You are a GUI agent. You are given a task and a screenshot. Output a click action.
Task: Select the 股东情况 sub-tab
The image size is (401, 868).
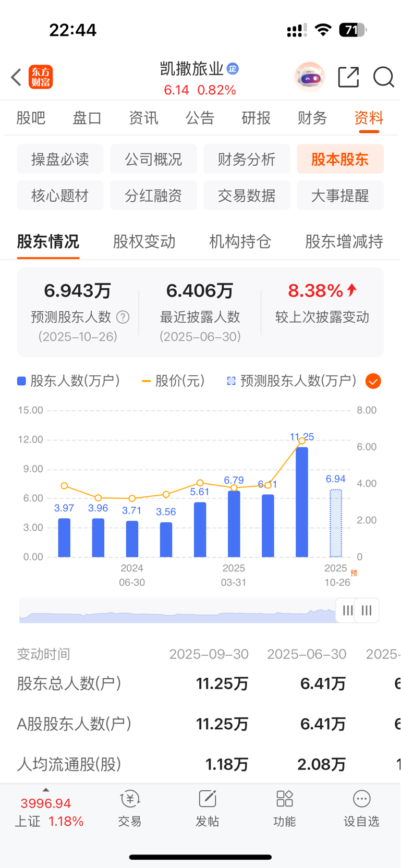[x=48, y=241]
